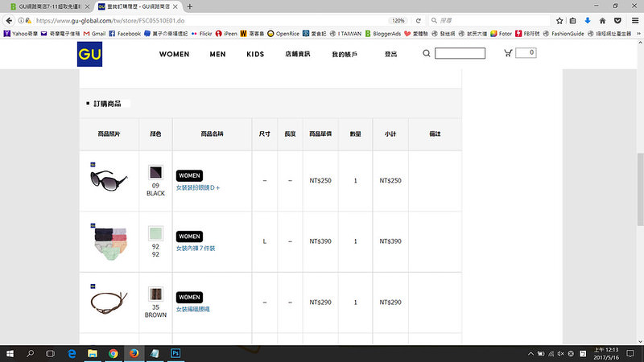Click the 09 BLACK color swatch
Viewport: 644px width, 362px height.
tap(155, 172)
